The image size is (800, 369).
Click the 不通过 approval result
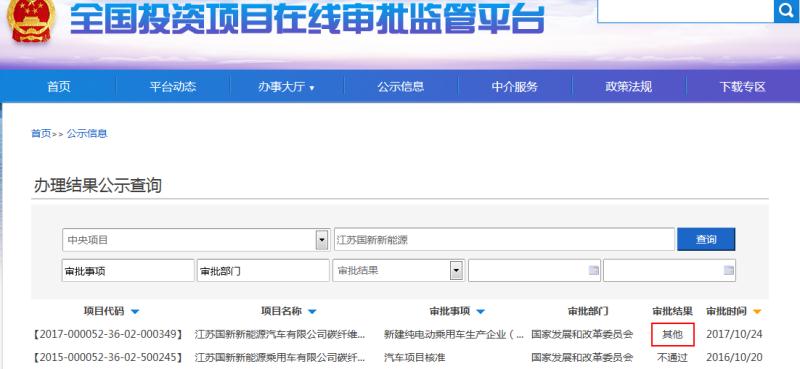click(672, 357)
